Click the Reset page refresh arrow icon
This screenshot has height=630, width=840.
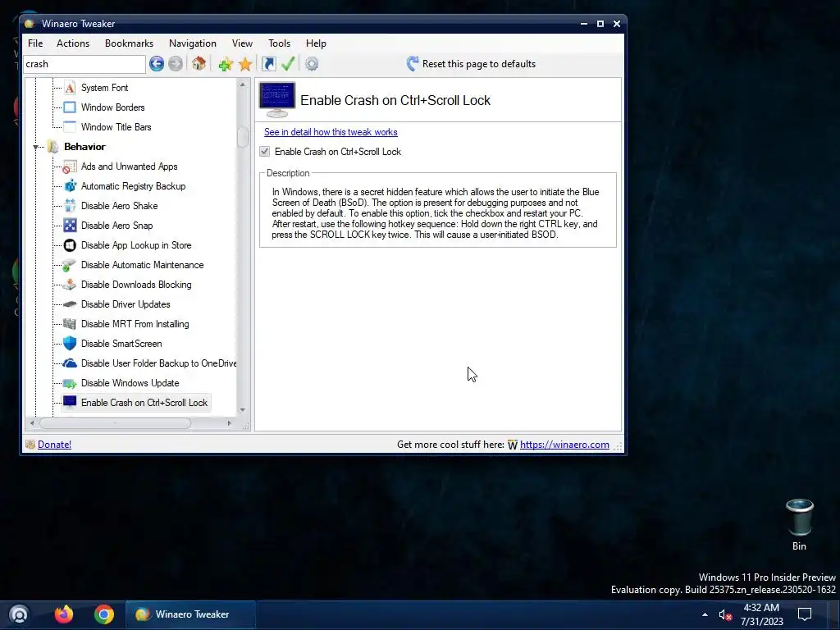[412, 64]
